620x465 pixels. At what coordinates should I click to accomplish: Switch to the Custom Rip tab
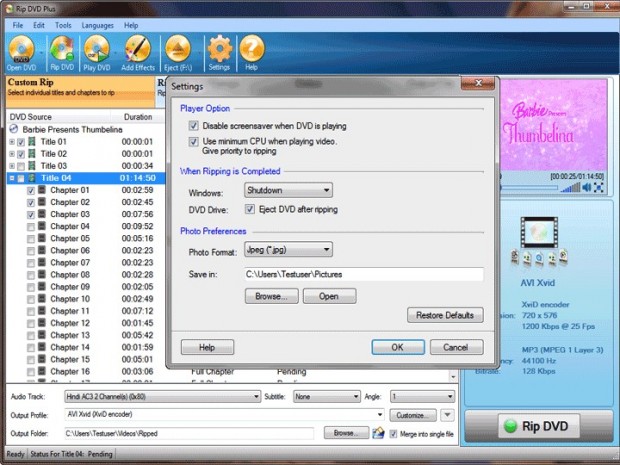tap(80, 92)
